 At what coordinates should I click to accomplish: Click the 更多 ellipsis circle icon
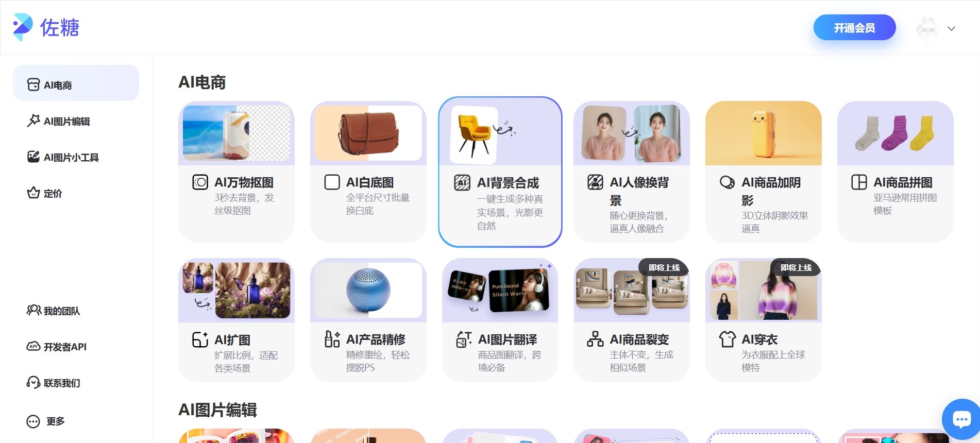click(33, 421)
